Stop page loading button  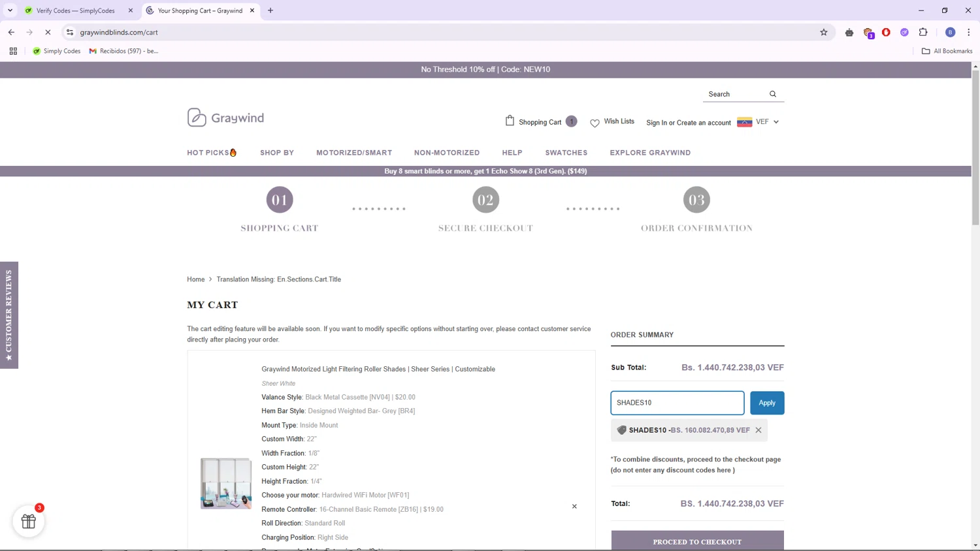tap(48, 32)
